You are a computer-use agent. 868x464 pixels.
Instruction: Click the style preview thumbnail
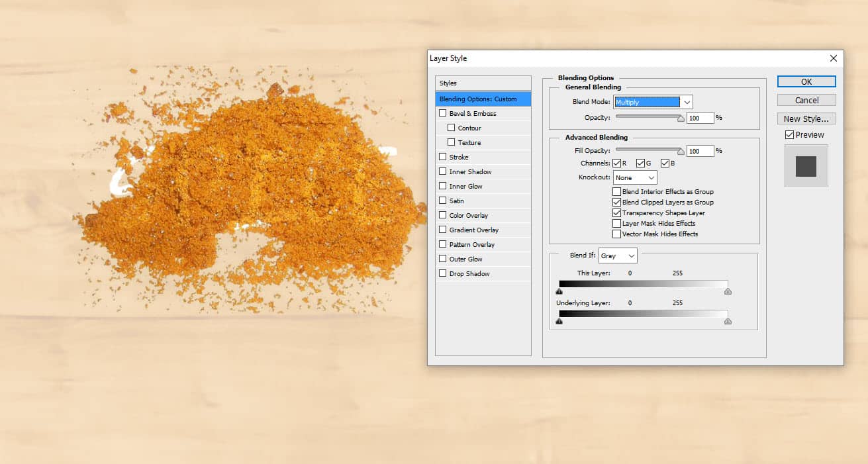(806, 166)
